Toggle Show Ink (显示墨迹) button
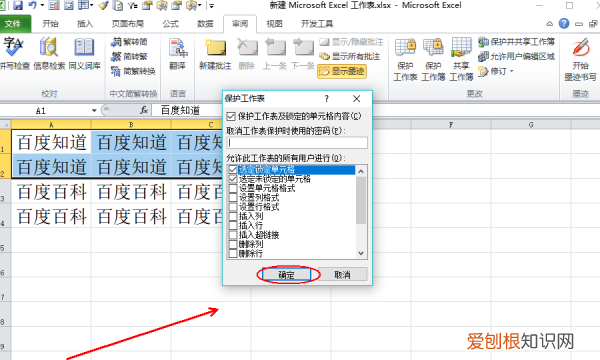This screenshot has height=360, width=600. tap(342, 71)
